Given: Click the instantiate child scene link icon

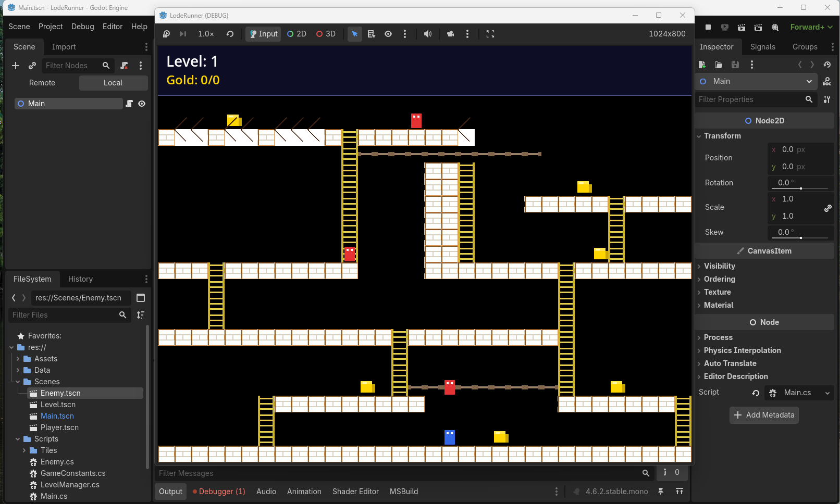Looking at the screenshot, I should [x=32, y=66].
